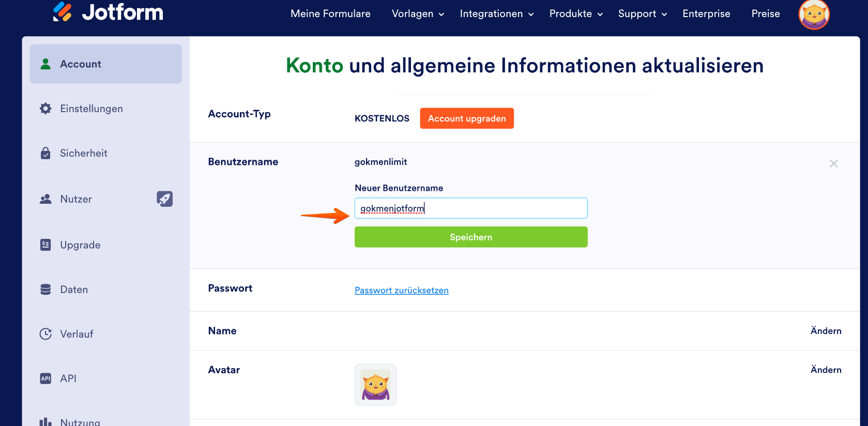Click the Sicherheit lock icon
This screenshot has width=868, height=426.
[x=45, y=153]
